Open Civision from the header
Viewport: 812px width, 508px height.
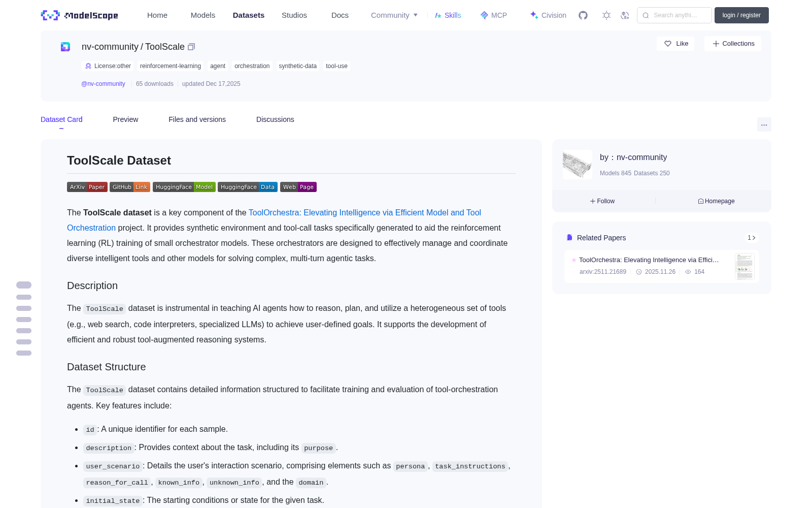(x=548, y=15)
